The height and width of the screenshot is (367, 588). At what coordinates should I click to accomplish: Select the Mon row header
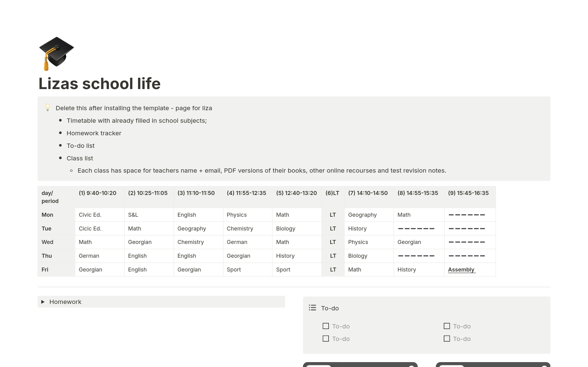click(47, 215)
